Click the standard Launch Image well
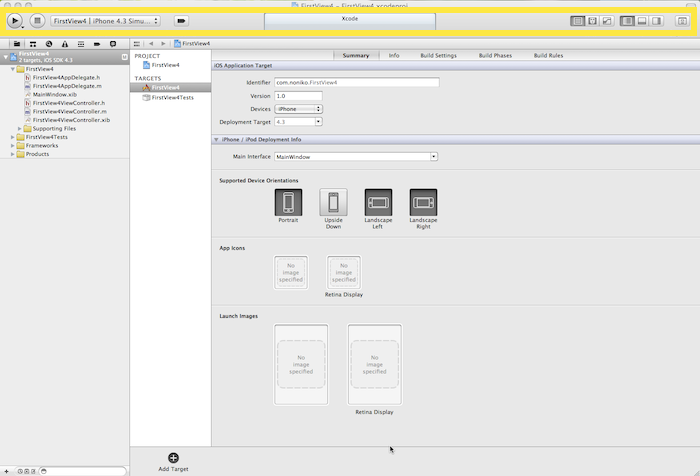The height and width of the screenshot is (476, 700). coord(301,364)
